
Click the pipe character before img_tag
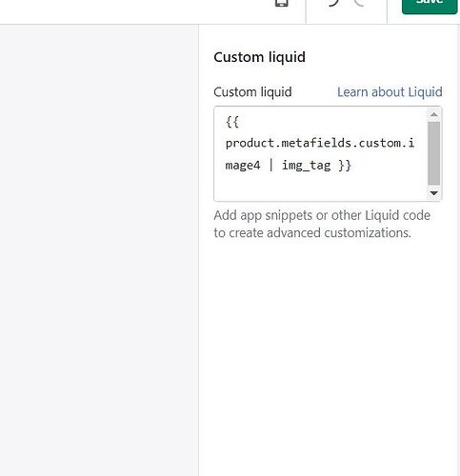pyautogui.click(x=270, y=166)
